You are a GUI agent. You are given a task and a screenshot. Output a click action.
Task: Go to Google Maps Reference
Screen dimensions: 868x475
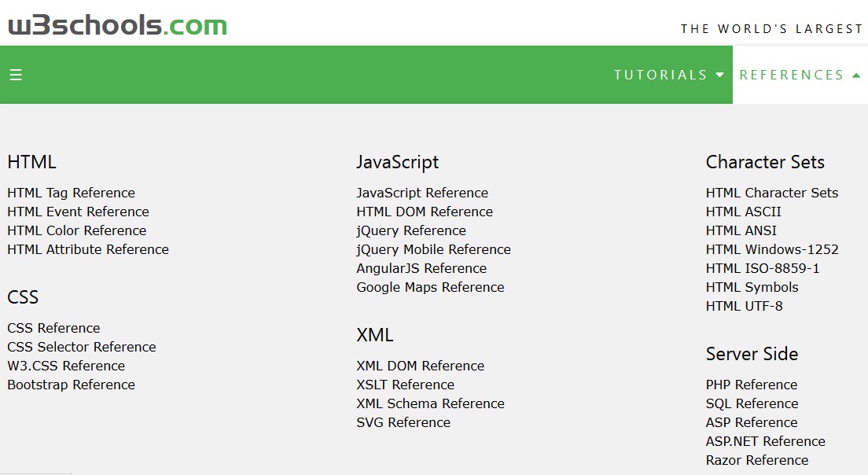(x=430, y=287)
